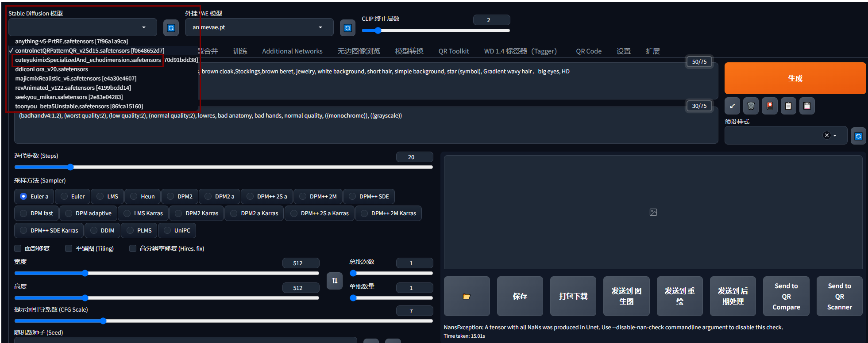The image size is (868, 343).
Task: Clear the preset styles selection with the X
Action: [x=826, y=135]
